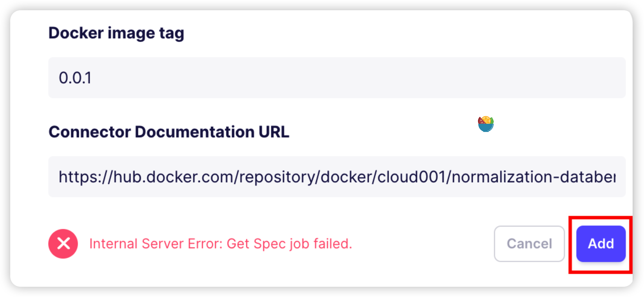Click the colorful bowl icon above the URL label
This screenshot has width=644, height=297.
click(x=487, y=123)
